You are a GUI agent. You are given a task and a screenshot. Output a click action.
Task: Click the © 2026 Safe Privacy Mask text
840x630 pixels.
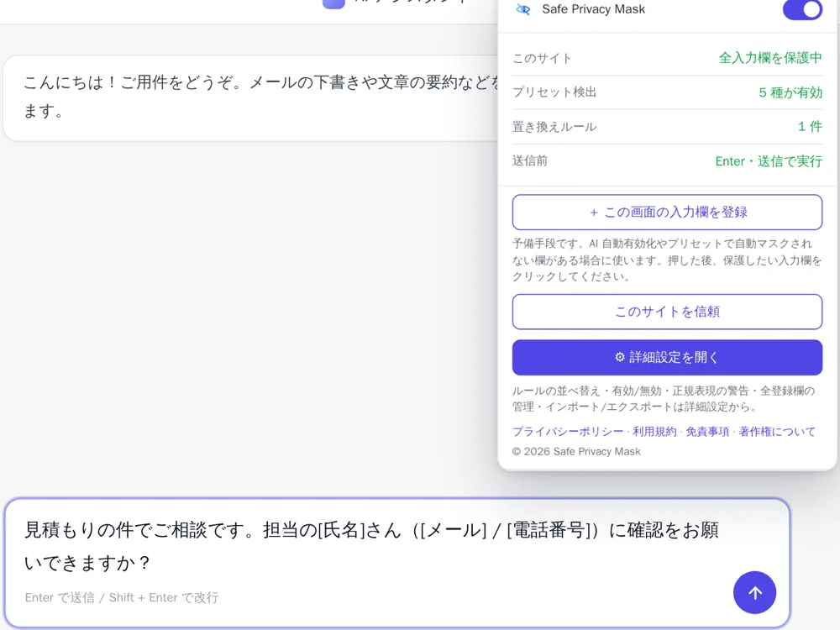(576, 452)
